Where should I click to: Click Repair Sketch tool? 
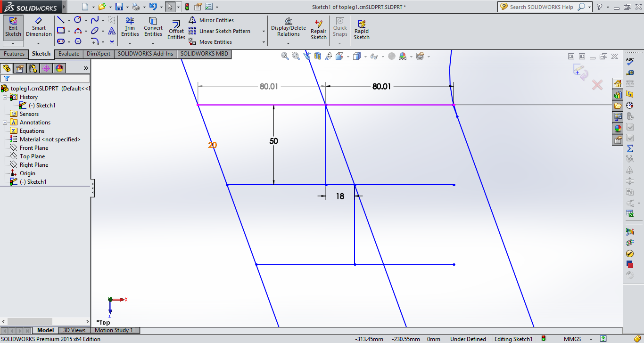pyautogui.click(x=319, y=30)
